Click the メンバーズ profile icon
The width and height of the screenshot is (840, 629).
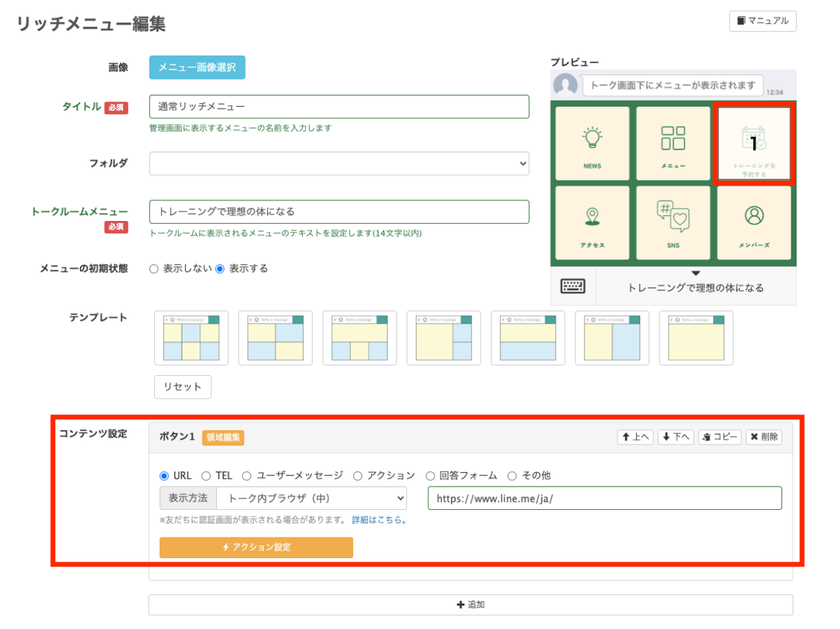(x=754, y=216)
